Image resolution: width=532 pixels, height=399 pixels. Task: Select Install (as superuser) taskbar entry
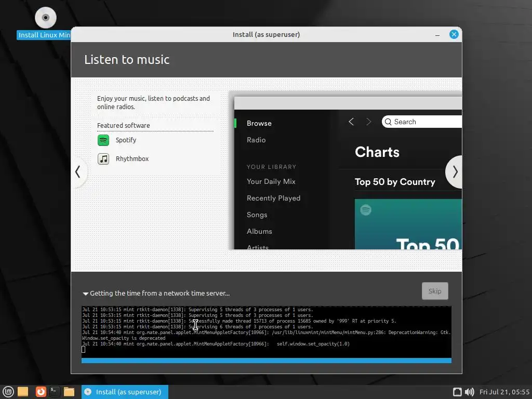click(x=125, y=392)
